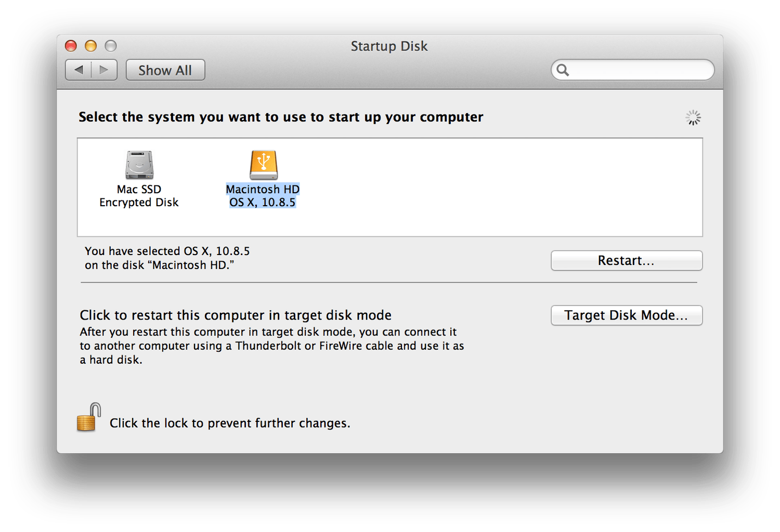Click the gray zoom window button
This screenshot has width=780, height=532.
pos(111,46)
